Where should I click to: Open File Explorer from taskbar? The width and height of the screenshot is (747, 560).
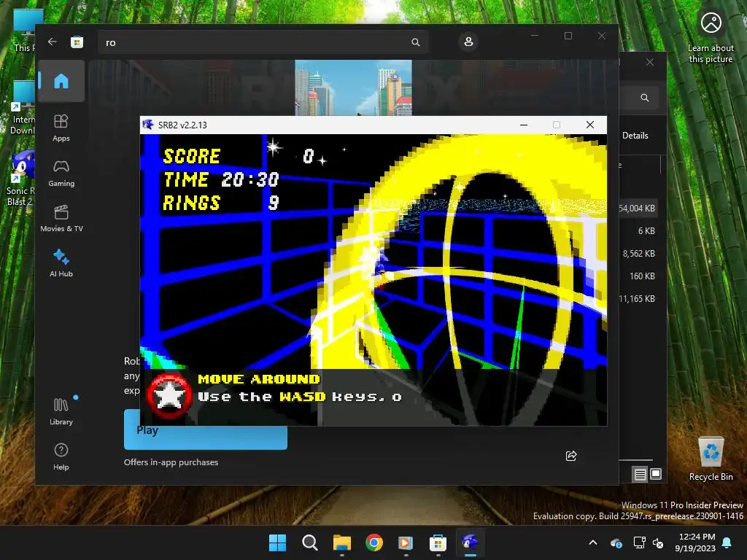(341, 542)
